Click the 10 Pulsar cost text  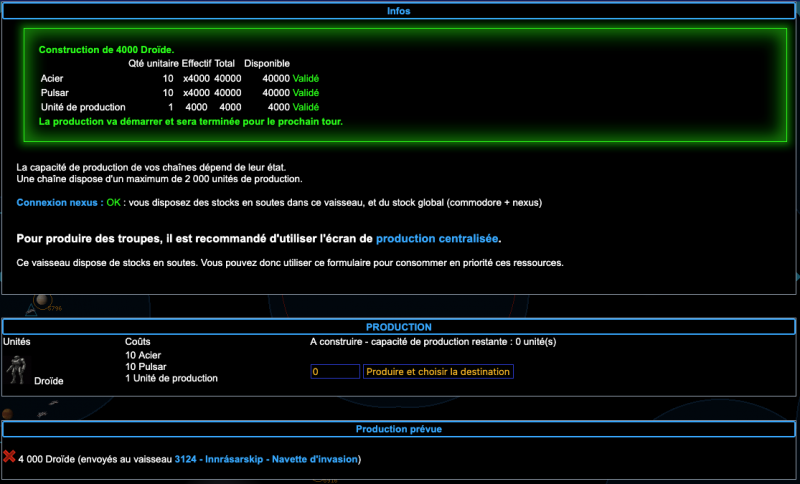tap(145, 367)
